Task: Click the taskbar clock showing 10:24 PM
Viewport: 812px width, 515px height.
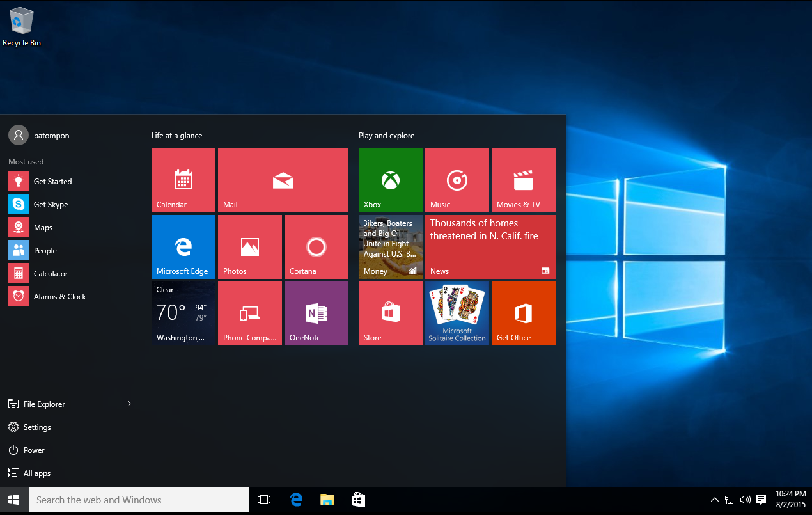Action: pyautogui.click(x=791, y=500)
